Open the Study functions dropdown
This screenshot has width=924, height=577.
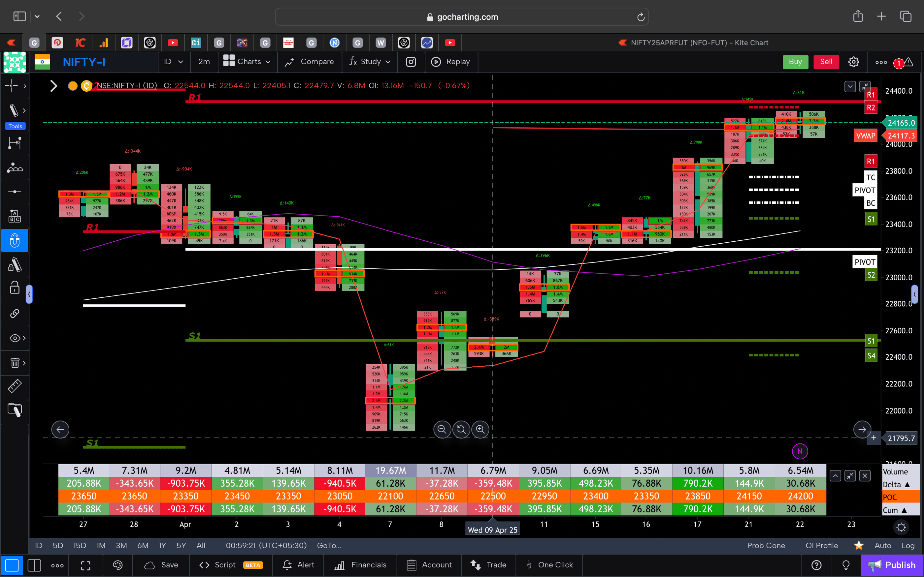[369, 61]
